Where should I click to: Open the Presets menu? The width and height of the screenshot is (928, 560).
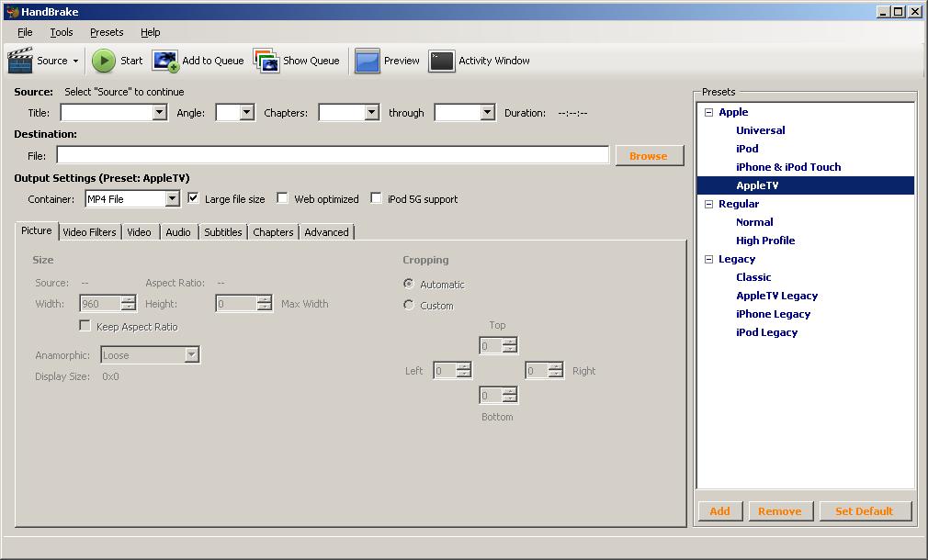(x=107, y=32)
